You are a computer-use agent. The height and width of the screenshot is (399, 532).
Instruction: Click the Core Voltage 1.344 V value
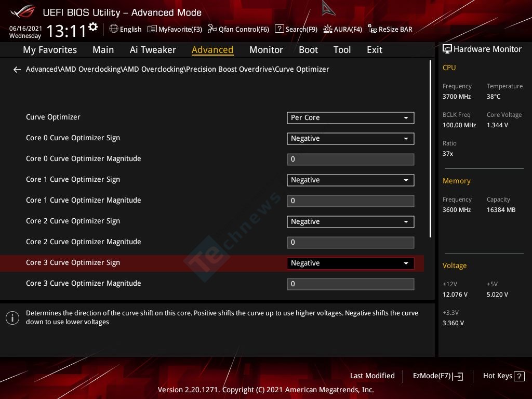pyautogui.click(x=497, y=125)
